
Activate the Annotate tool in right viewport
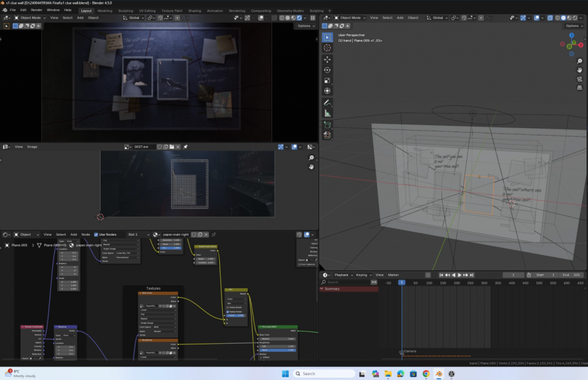327,102
